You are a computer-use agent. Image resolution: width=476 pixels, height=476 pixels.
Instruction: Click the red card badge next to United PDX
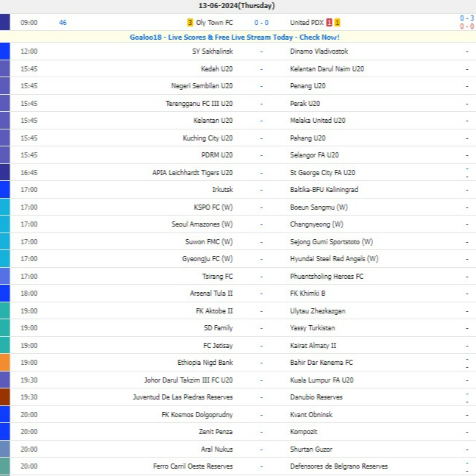click(x=329, y=23)
